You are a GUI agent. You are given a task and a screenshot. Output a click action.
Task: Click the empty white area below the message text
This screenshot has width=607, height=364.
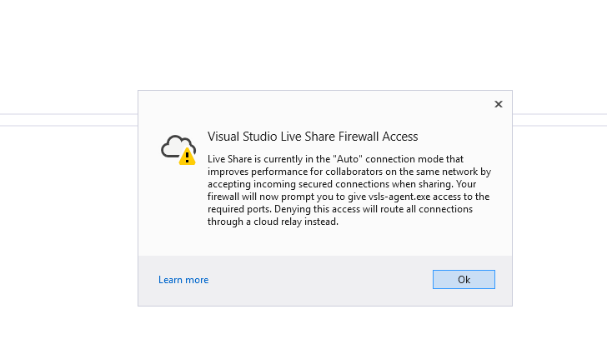pos(325,242)
